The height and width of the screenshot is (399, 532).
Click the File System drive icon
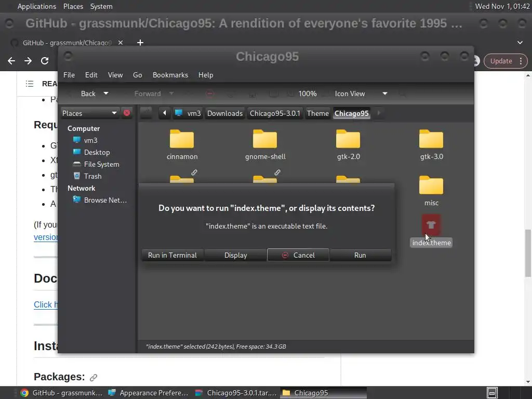point(77,164)
